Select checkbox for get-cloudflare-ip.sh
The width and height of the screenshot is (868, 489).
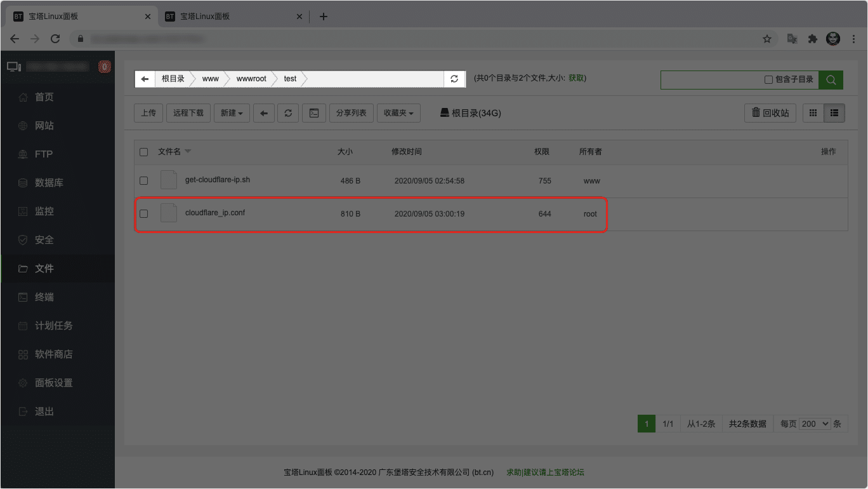[143, 180]
